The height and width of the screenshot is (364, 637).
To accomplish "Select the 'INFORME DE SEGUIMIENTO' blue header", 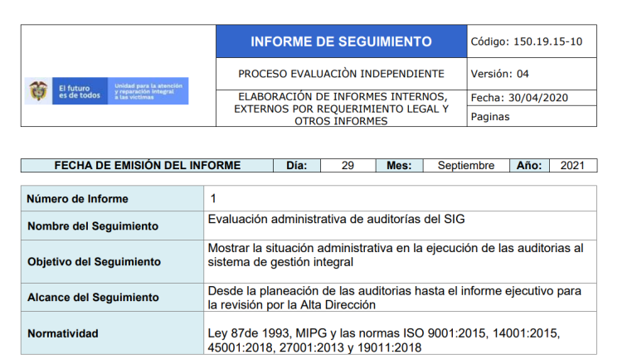I will [341, 41].
